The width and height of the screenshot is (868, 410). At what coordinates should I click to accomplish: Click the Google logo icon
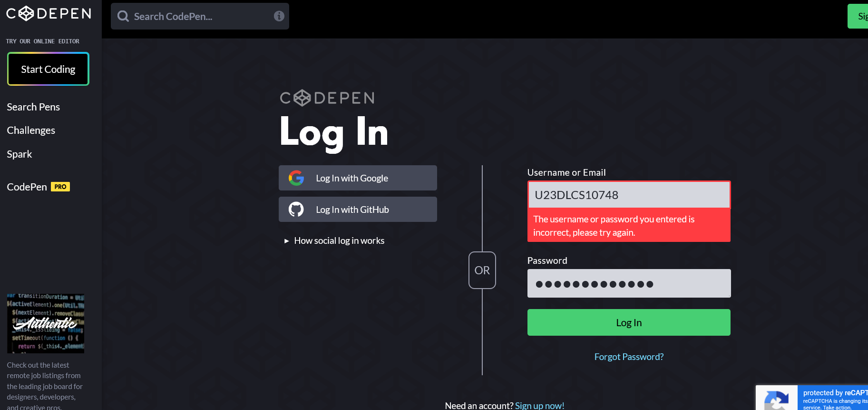pos(296,178)
